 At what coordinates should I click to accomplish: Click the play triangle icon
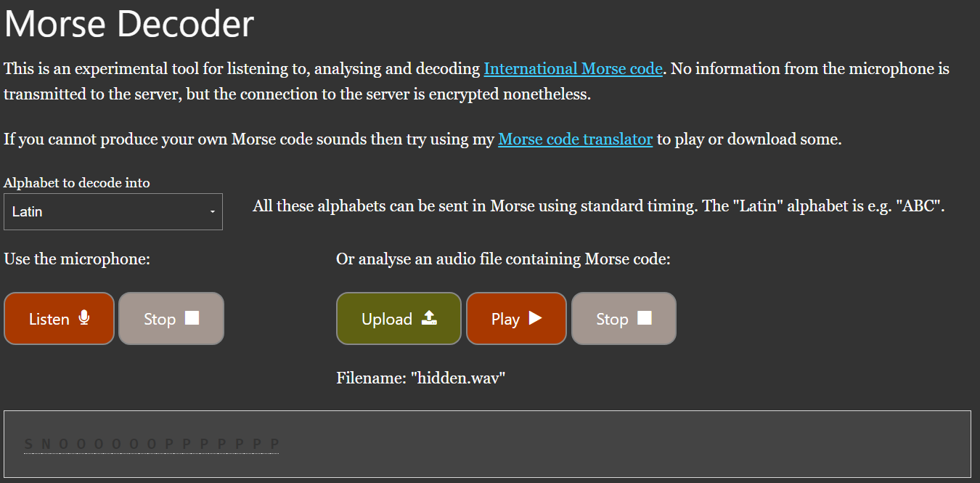pyautogui.click(x=535, y=318)
